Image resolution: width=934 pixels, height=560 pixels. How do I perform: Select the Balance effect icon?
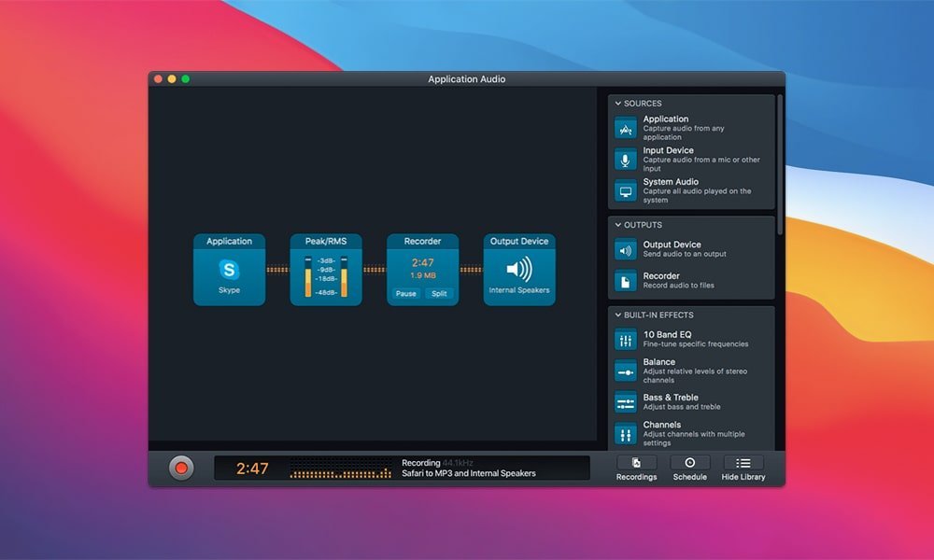tap(625, 371)
